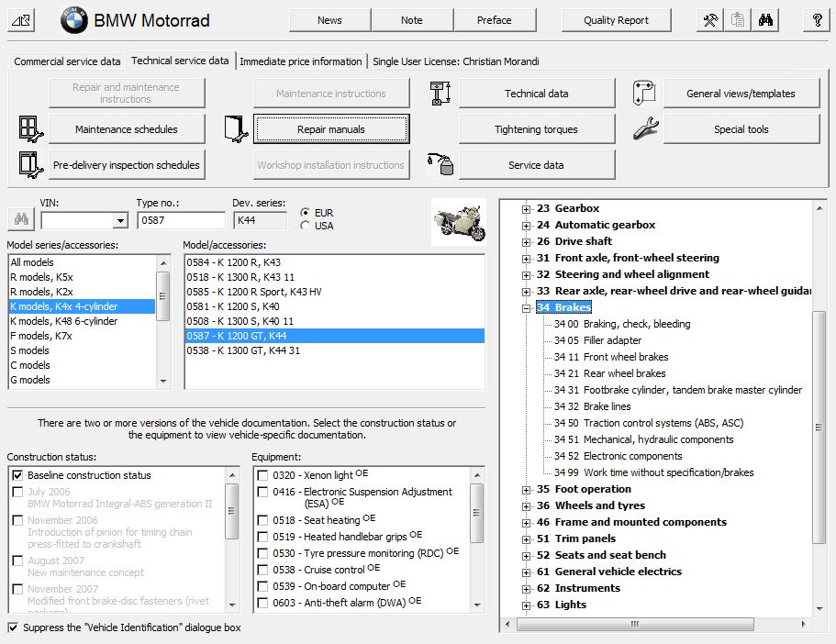This screenshot has height=644, width=836.
Task: Click the BMW roundel logo
Action: [x=74, y=21]
